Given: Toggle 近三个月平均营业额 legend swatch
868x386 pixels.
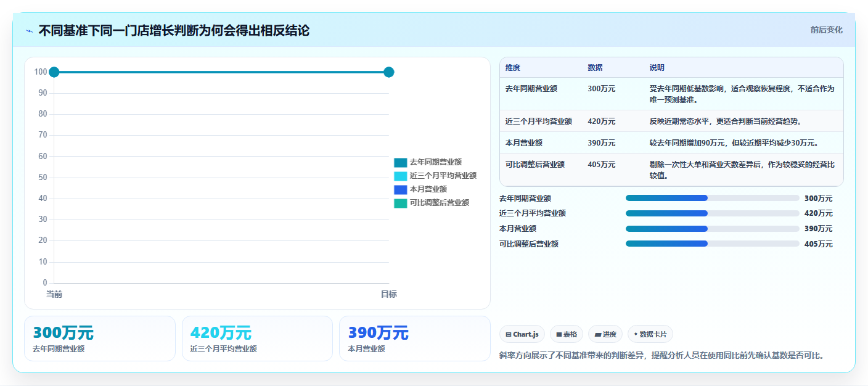Looking at the screenshot, I should pyautogui.click(x=401, y=176).
